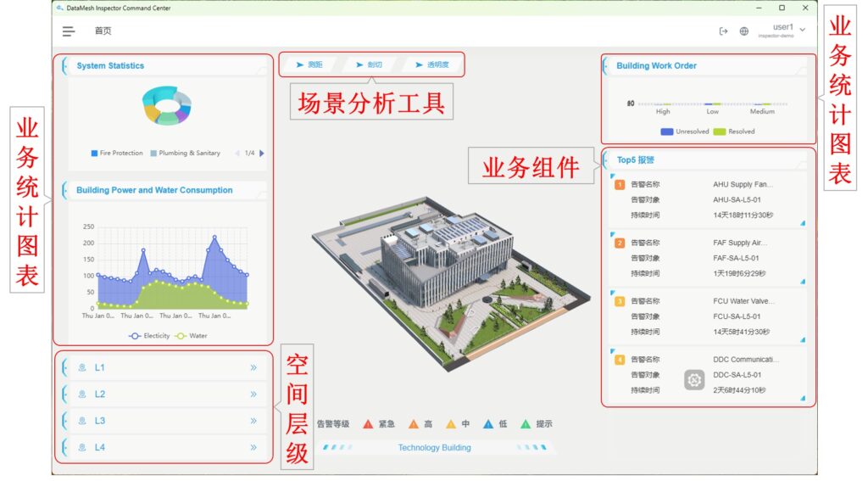Open the globe language selector
Image resolution: width=868 pixels, height=481 pixels.
(744, 31)
